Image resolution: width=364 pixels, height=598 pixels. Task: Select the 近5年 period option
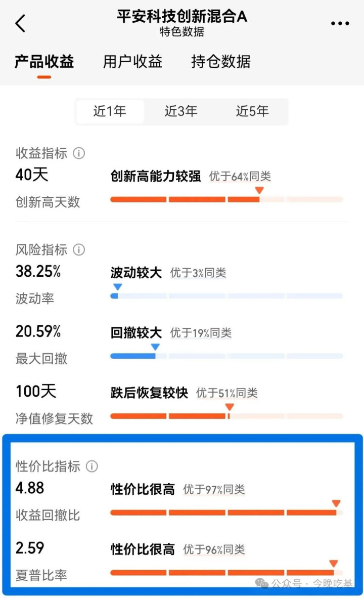(x=252, y=111)
